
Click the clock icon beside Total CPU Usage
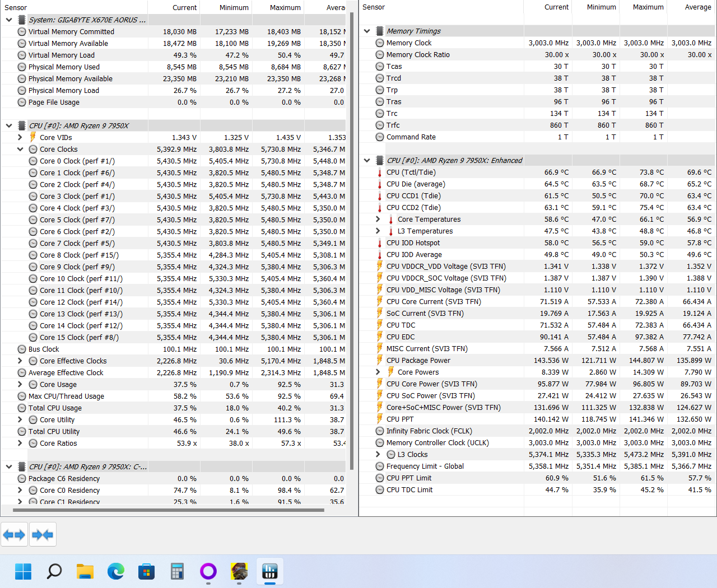(22, 408)
